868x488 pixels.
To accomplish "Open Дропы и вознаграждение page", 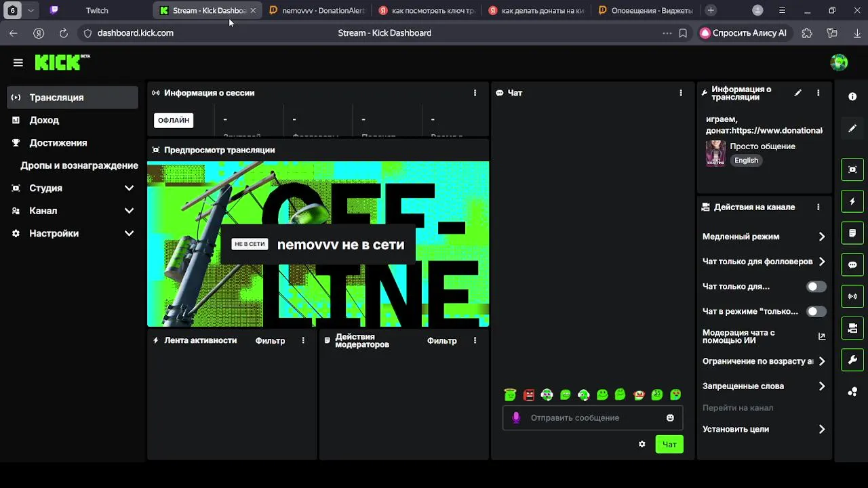I will click(73, 165).
